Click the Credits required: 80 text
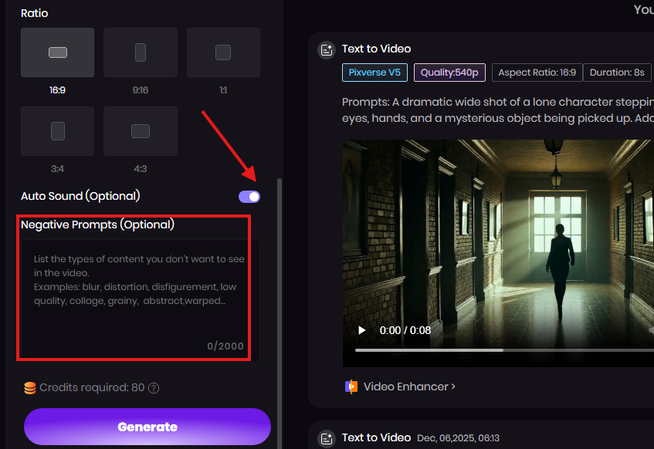 (x=92, y=388)
